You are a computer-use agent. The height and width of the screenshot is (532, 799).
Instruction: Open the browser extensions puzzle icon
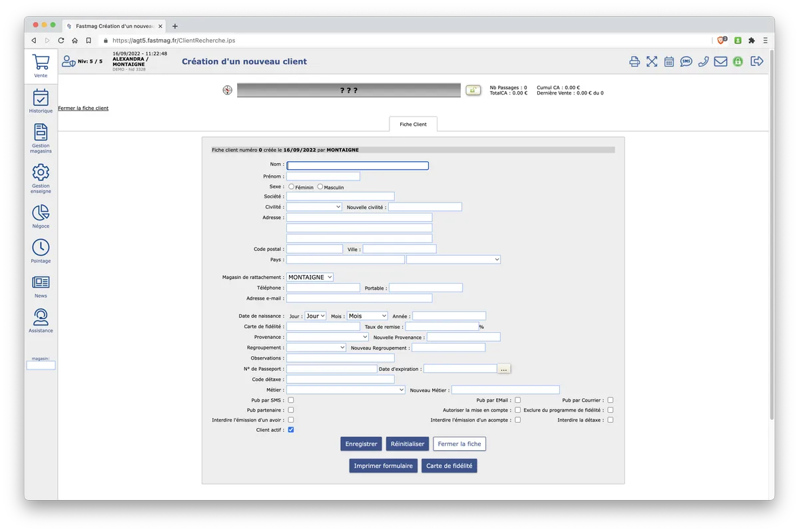point(752,41)
